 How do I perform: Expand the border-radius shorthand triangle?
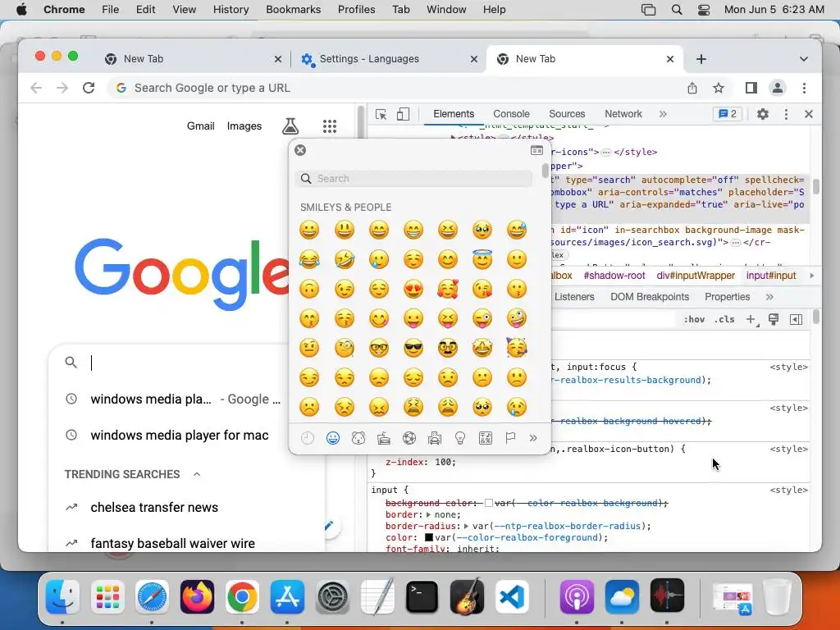coord(466,526)
